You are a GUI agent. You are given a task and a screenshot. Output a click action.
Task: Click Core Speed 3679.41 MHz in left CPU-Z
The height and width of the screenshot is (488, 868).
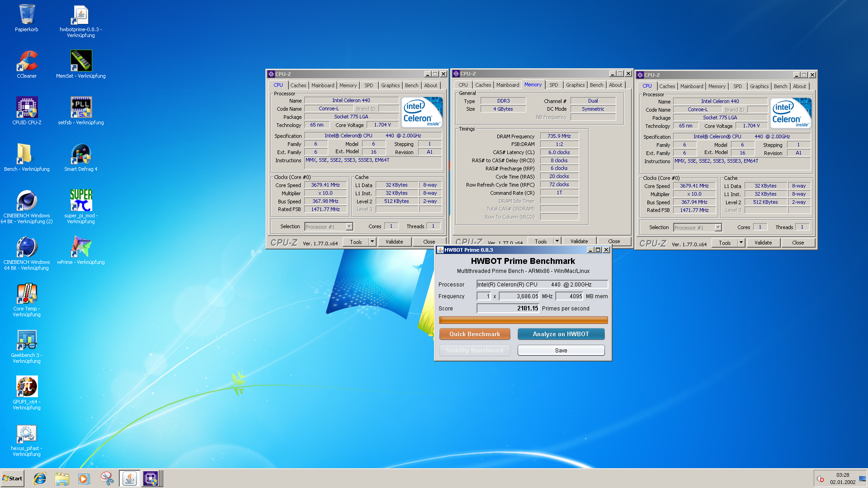point(325,185)
